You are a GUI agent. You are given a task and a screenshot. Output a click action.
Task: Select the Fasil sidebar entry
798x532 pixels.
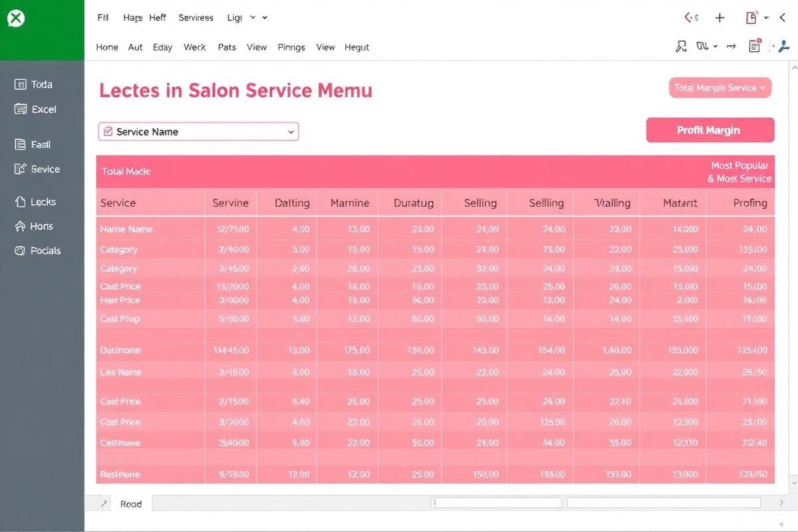coord(32,144)
